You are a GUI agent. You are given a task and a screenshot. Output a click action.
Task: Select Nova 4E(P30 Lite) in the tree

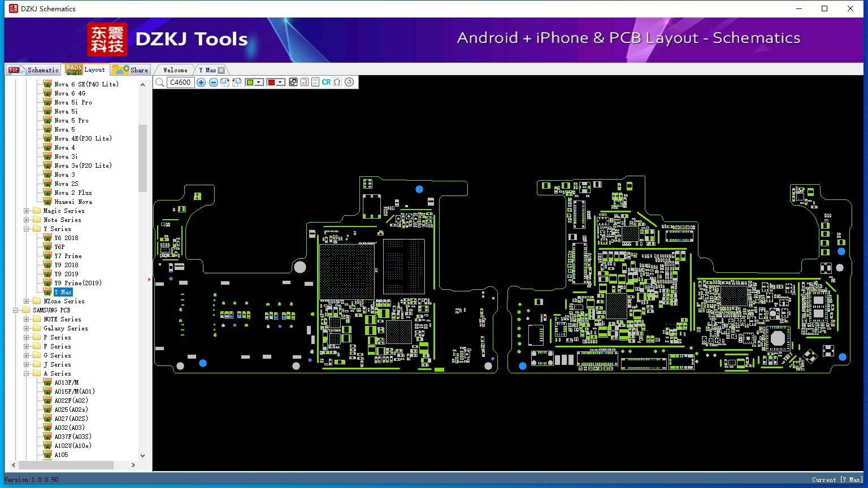coord(83,138)
